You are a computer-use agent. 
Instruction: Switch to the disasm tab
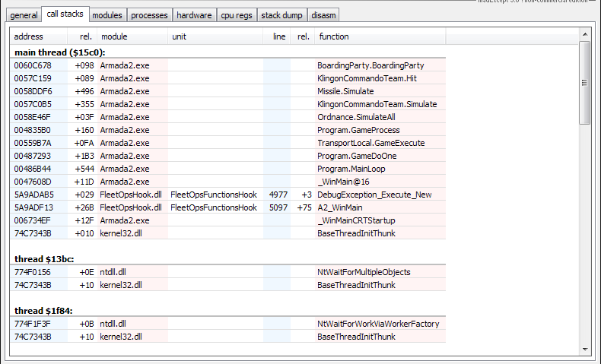pos(323,15)
